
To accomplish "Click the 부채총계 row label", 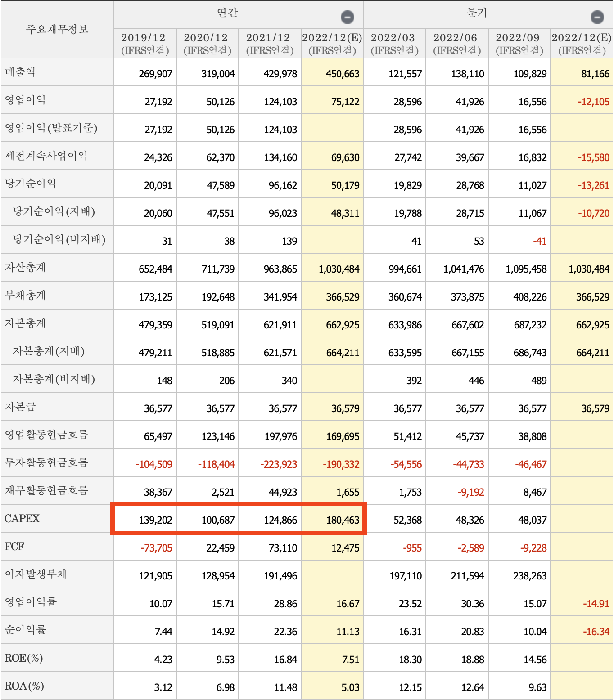I will click(x=25, y=295).
